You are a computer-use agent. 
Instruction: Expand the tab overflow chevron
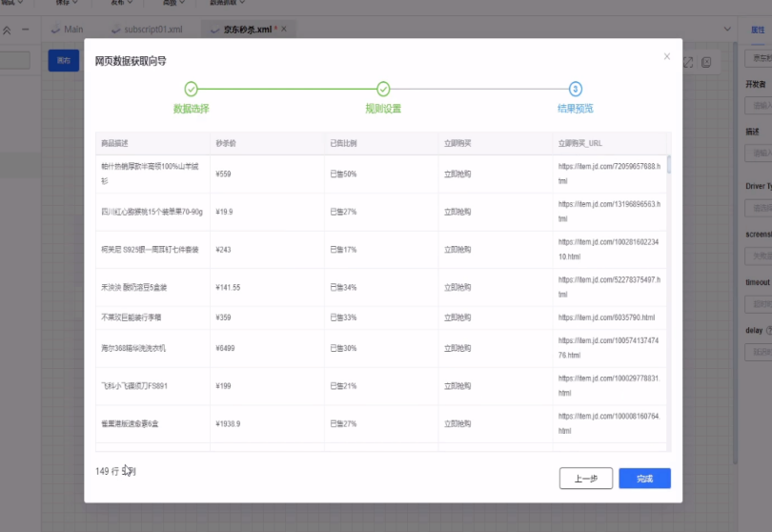coord(727,29)
